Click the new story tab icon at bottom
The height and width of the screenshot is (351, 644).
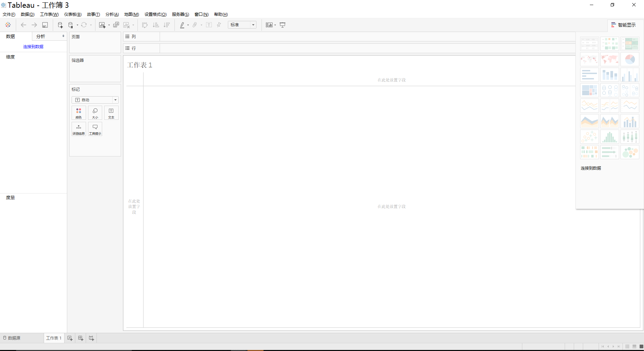click(x=91, y=338)
